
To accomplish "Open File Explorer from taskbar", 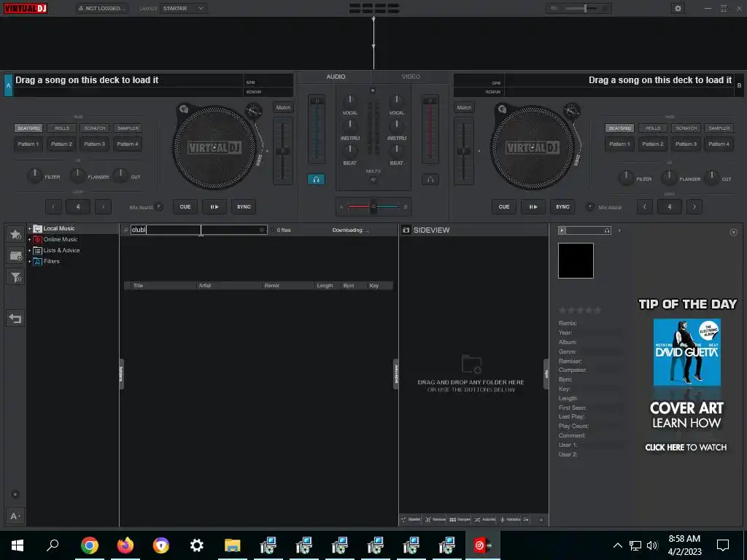I will 233,545.
